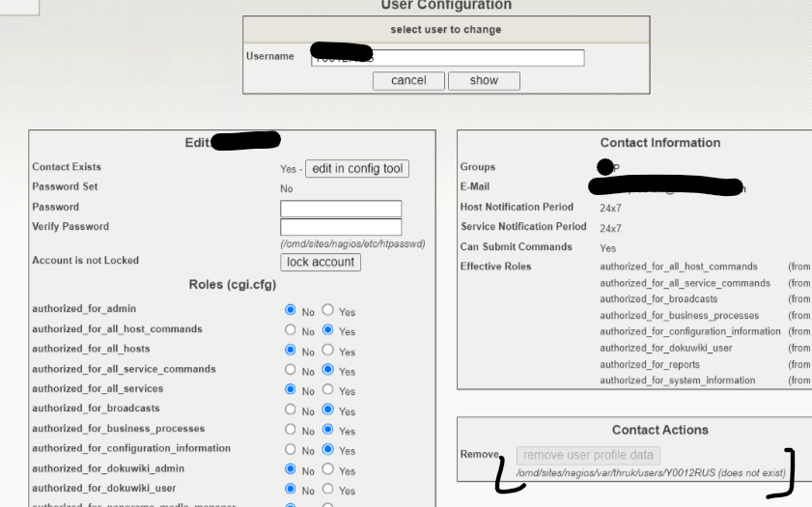This screenshot has width=812, height=507.
Task: Choose No for authorized_for_broadcasts
Action: [291, 410]
